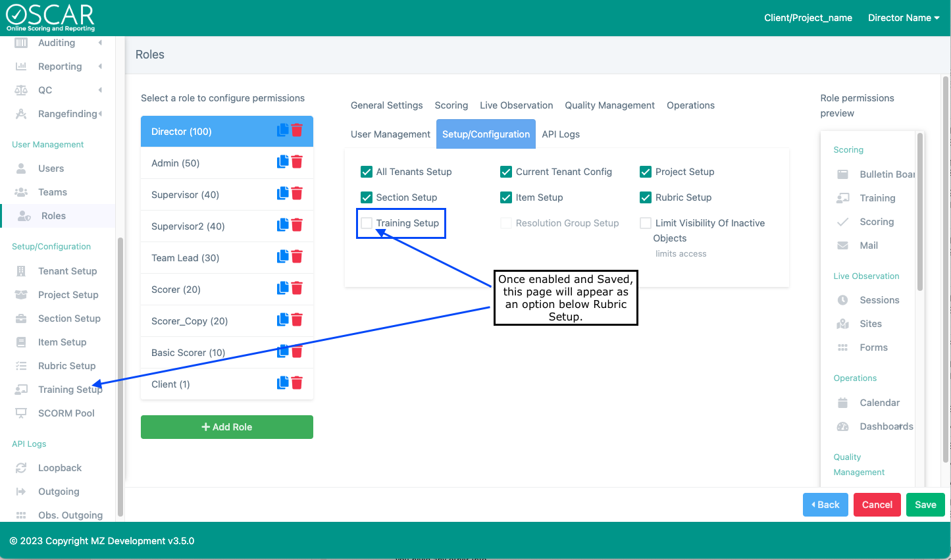The height and width of the screenshot is (560, 951).
Task: Click the OSCAR logo in header
Action: click(51, 18)
